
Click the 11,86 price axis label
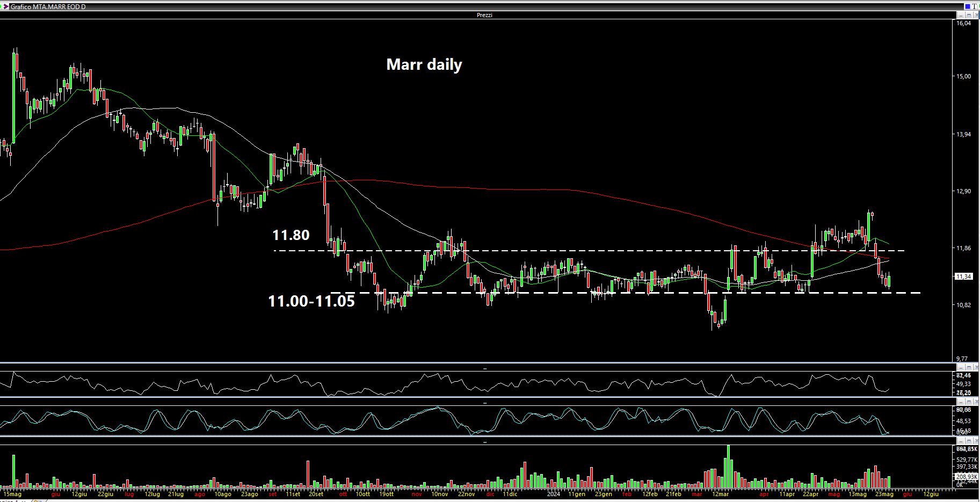tap(963, 248)
